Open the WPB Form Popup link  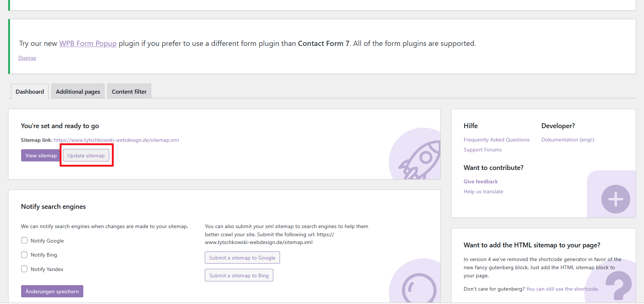click(x=88, y=43)
